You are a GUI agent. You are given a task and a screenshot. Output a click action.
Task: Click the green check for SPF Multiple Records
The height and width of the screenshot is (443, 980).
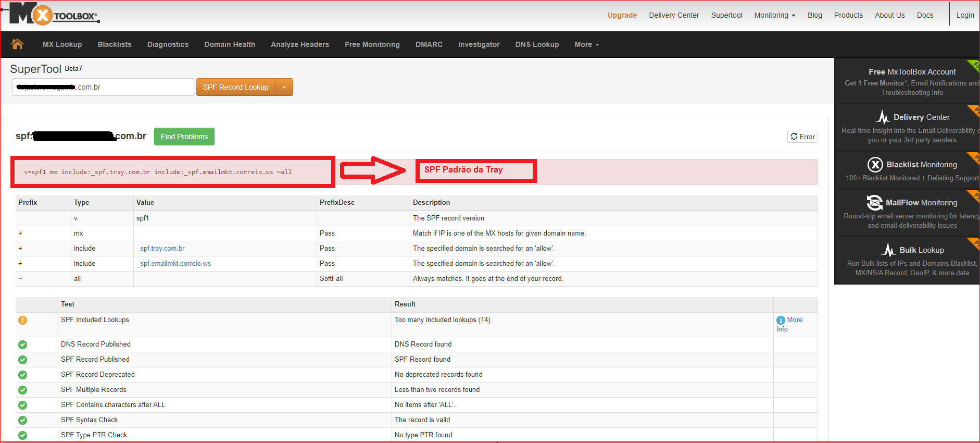pyautogui.click(x=22, y=390)
